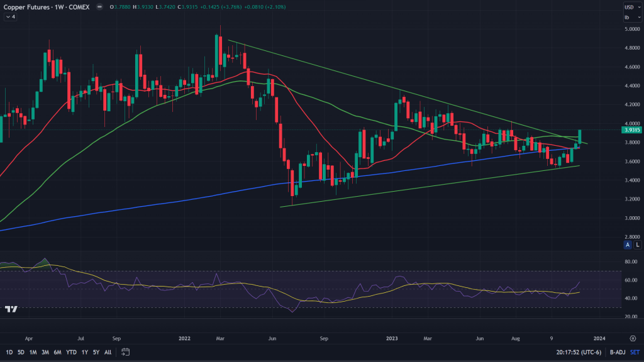Select the 1D time range
Screen dimensions: 644x362
8,352
